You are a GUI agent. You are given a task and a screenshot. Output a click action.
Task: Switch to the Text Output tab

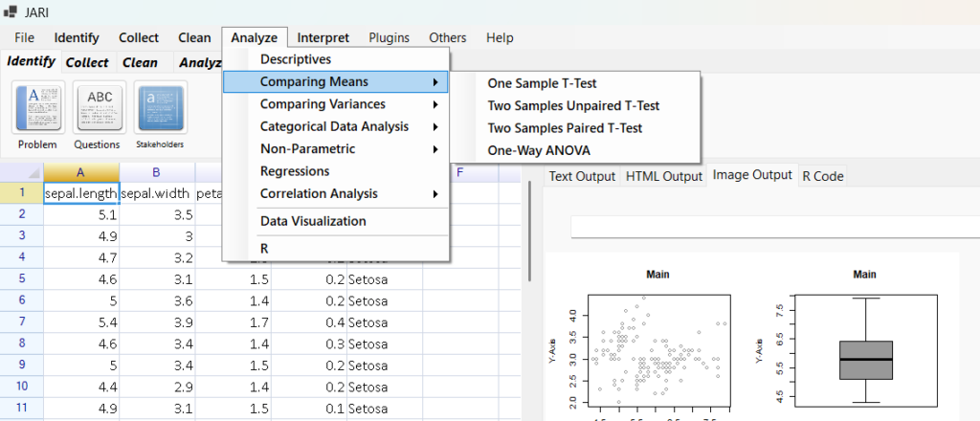click(x=582, y=176)
